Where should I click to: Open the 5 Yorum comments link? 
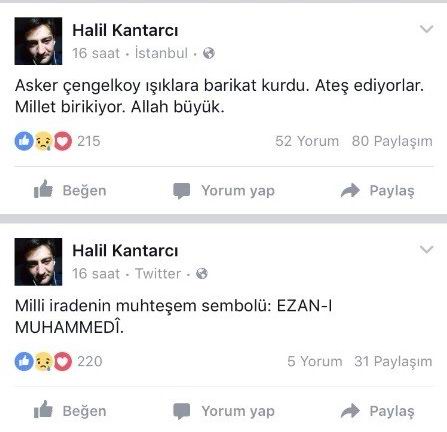pos(315,361)
